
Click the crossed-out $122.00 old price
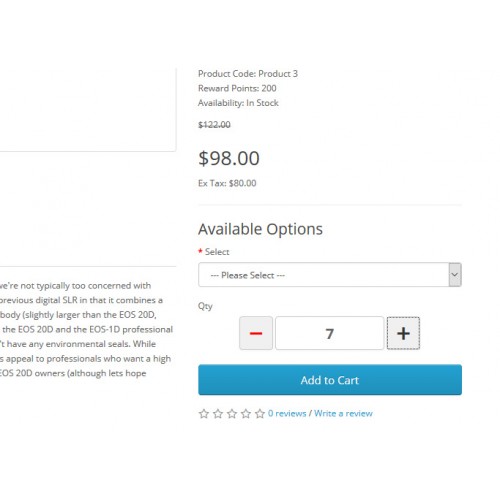[x=214, y=125]
